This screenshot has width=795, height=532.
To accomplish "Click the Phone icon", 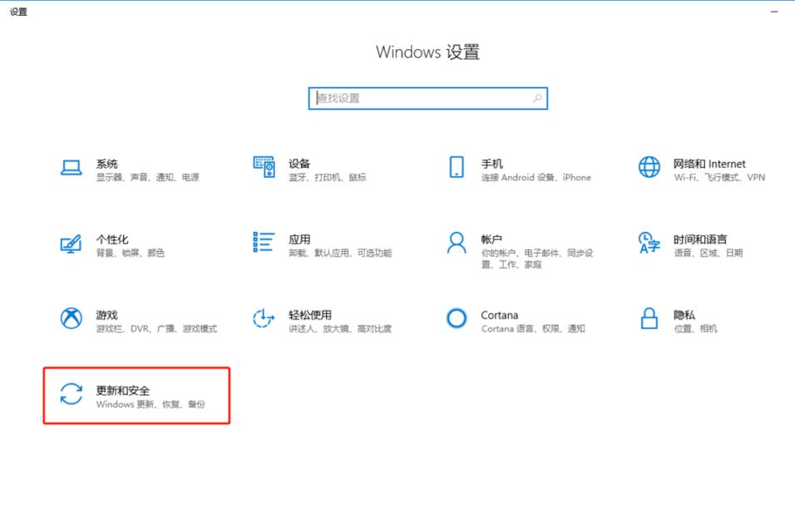I will tap(457, 167).
